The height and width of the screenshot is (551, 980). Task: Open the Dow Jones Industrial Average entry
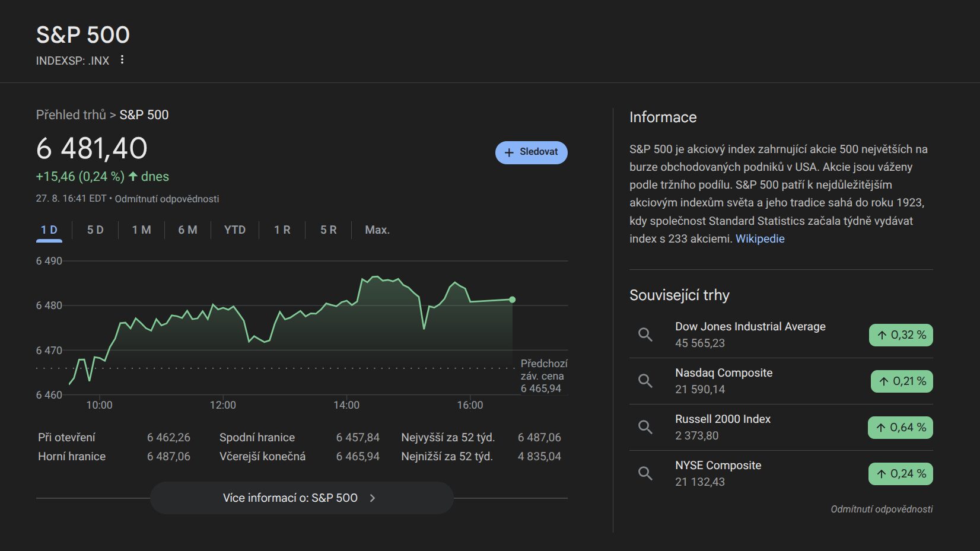coord(781,335)
